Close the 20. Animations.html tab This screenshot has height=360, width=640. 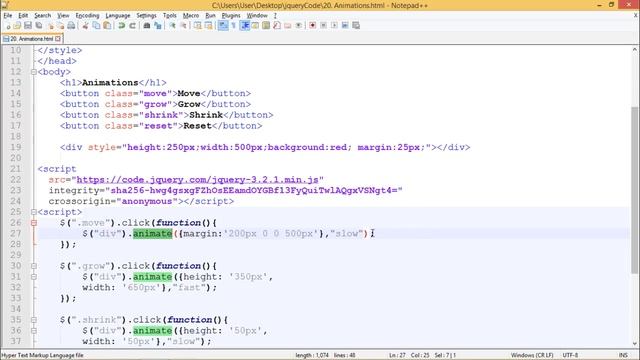(58, 39)
